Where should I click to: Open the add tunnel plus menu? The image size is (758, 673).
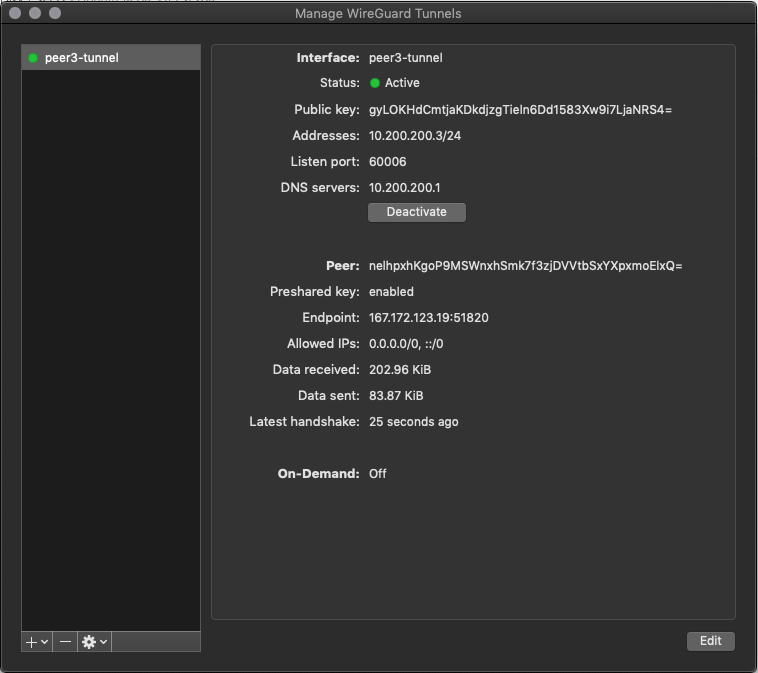pyautogui.click(x=37, y=642)
